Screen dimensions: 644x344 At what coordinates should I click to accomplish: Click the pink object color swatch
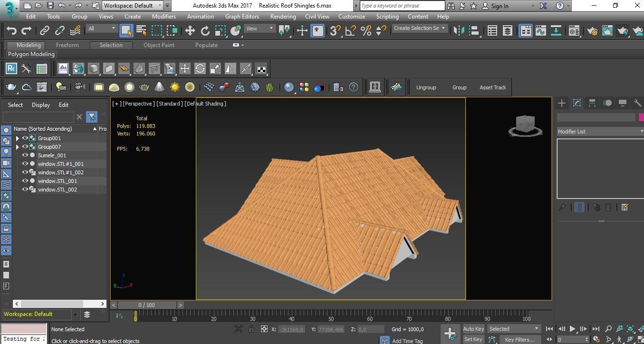[x=641, y=117]
